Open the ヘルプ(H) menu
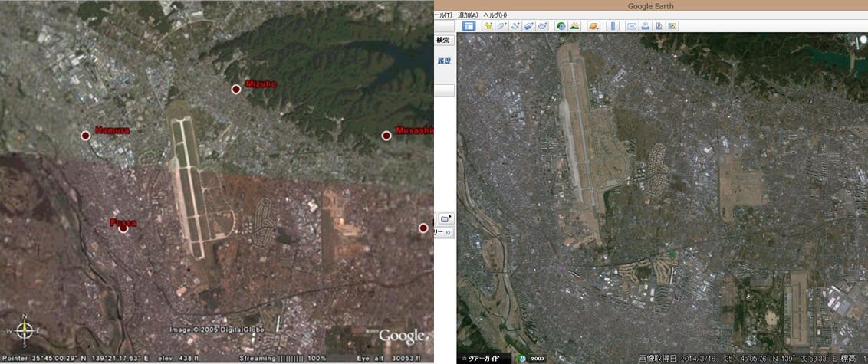 point(495,15)
